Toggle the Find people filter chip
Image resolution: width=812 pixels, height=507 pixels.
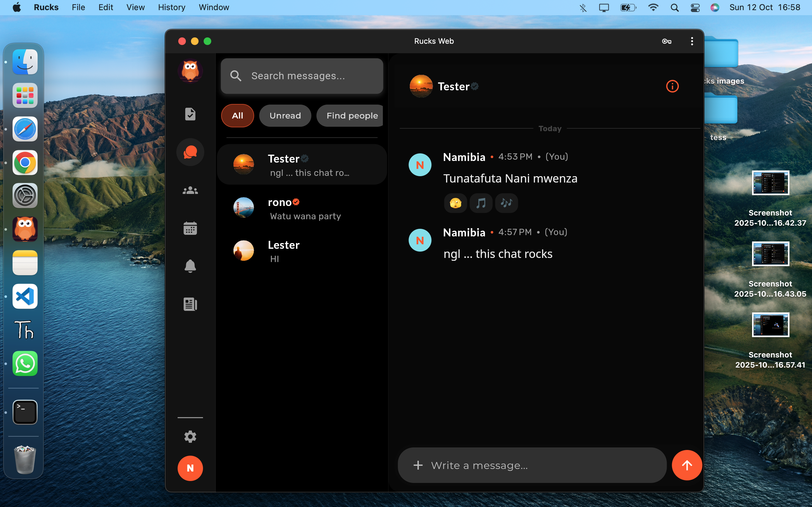pyautogui.click(x=351, y=116)
